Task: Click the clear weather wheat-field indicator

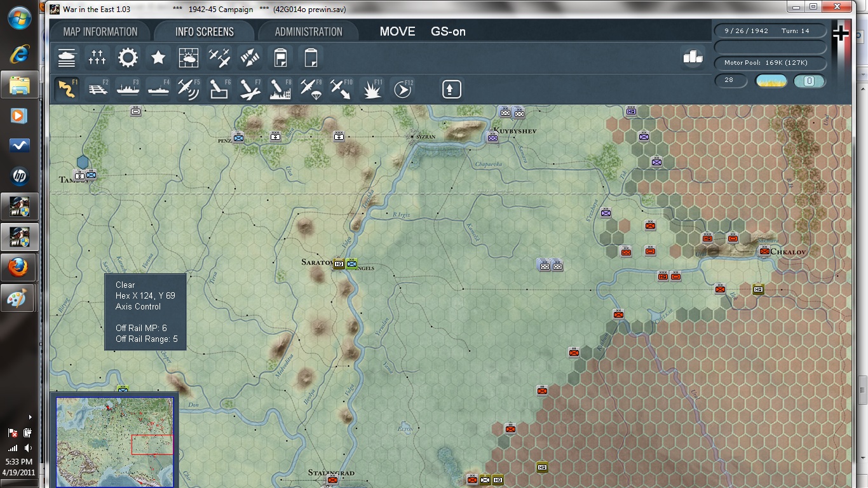Action: pos(771,81)
